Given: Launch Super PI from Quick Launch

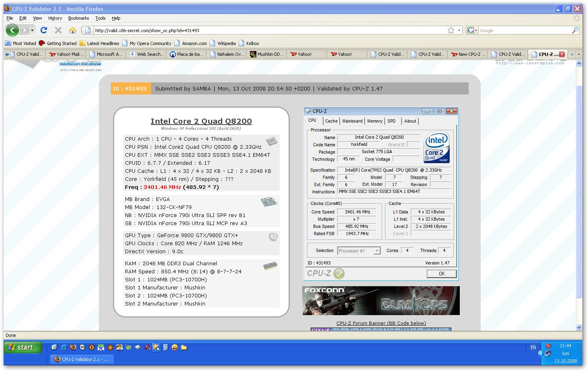Looking at the screenshot, I should click(x=101, y=347).
